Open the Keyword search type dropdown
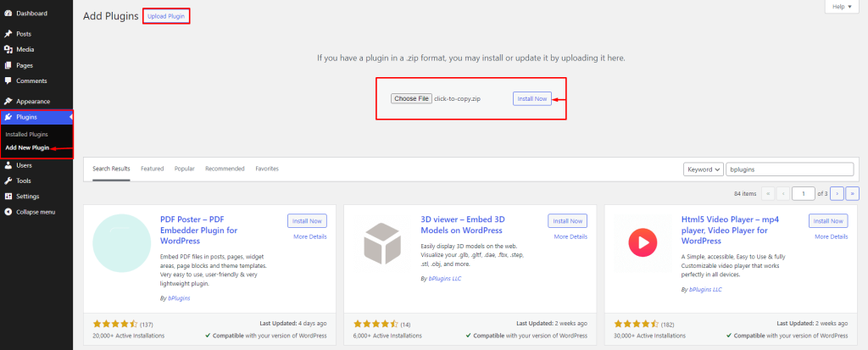Screen dimensions: 868x350 click(704, 169)
